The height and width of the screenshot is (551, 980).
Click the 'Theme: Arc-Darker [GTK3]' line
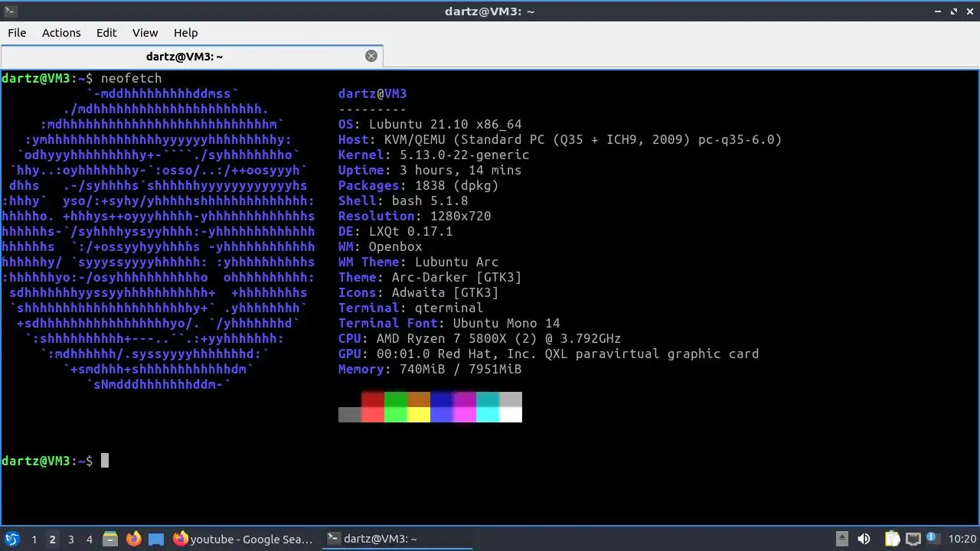pos(430,277)
